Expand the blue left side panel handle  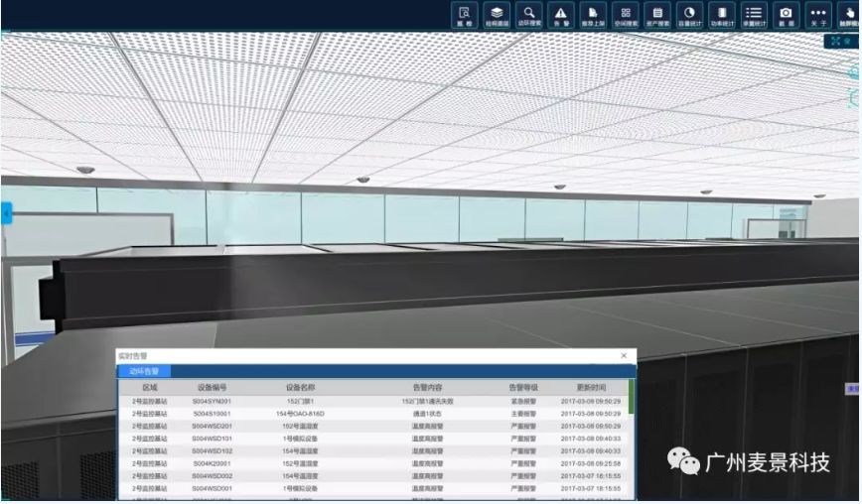click(x=5, y=212)
